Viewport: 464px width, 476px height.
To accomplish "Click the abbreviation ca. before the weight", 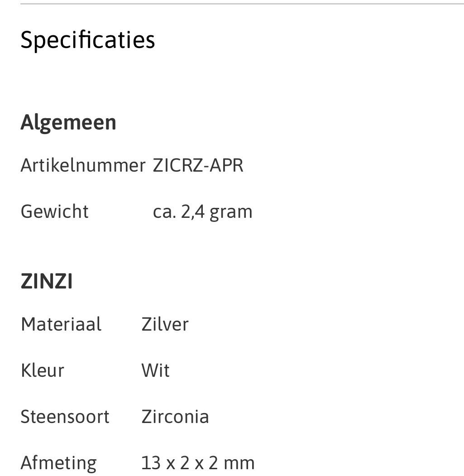I will [164, 212].
